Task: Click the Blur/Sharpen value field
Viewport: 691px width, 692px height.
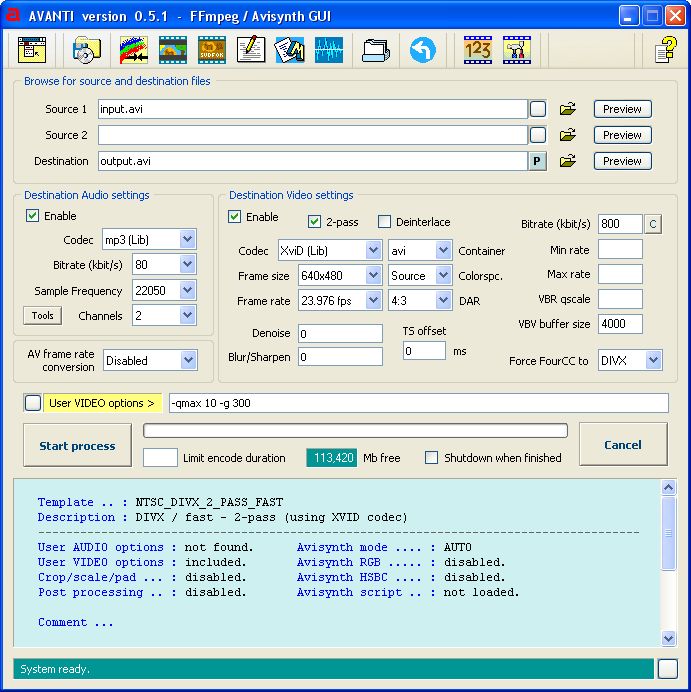Action: (x=340, y=357)
